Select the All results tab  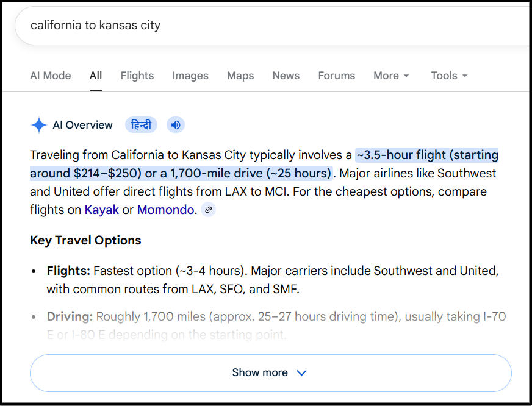(96, 76)
